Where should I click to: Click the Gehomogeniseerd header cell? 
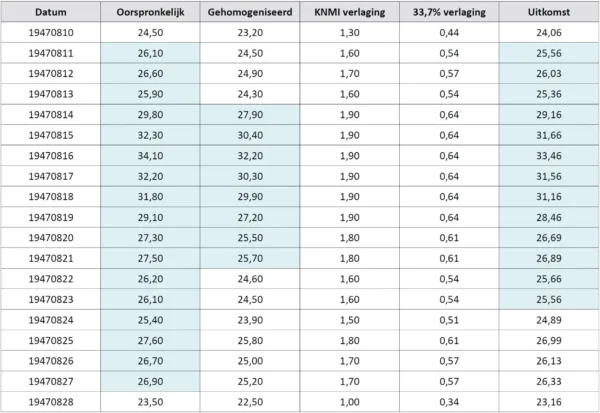[249, 13]
